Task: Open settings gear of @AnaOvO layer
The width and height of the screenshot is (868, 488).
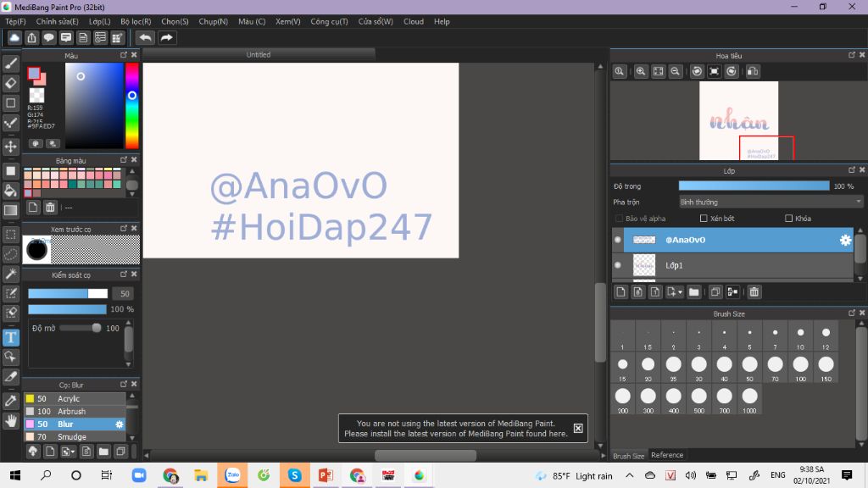Action: 845,240
